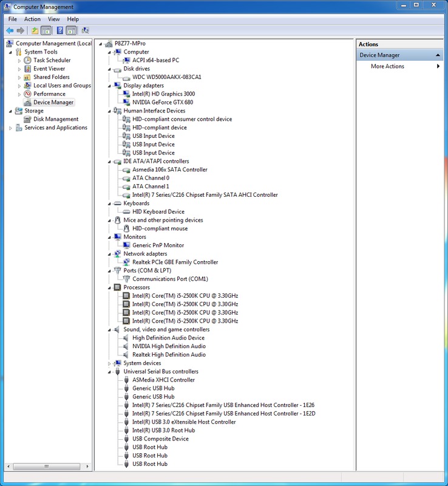Open the View menu
Screen dimensions: 448x486
(x=53, y=19)
